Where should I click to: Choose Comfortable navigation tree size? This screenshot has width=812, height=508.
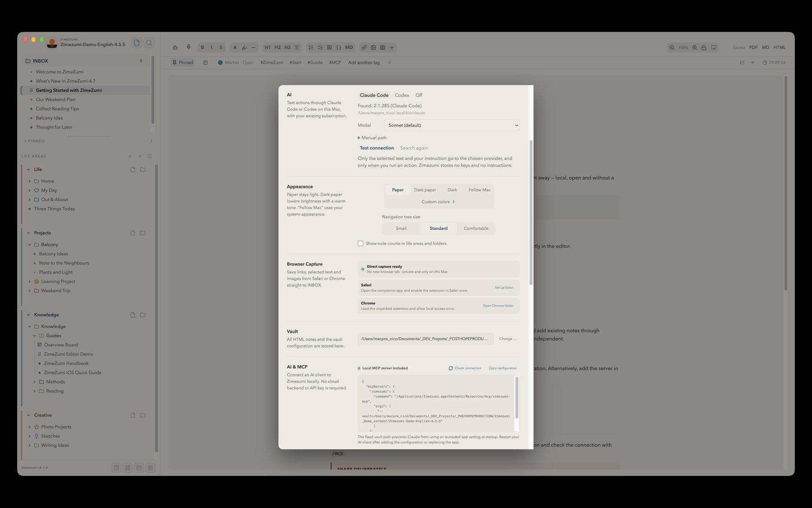pos(476,228)
